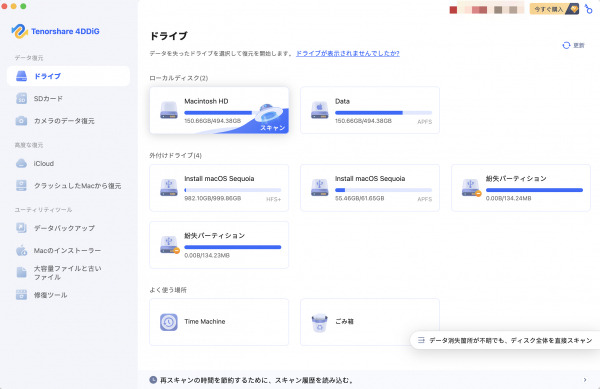The image size is (600, 389).
Task: Click the SD card icon in sidebar
Action: click(21, 98)
